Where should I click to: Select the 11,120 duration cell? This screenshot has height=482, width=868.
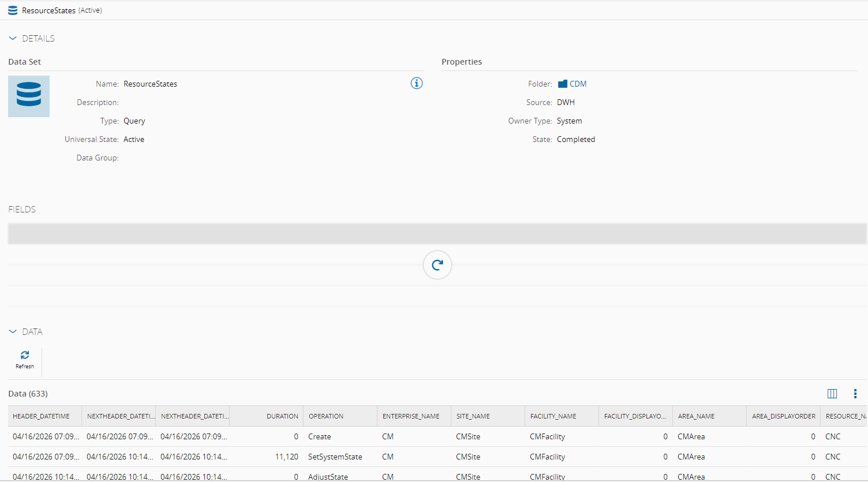click(286, 457)
